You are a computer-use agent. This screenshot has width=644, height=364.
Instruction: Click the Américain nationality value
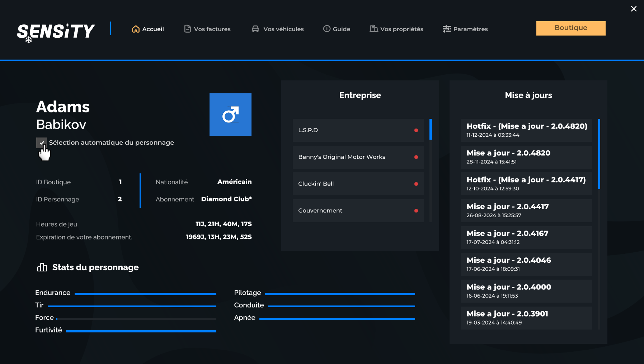click(235, 182)
